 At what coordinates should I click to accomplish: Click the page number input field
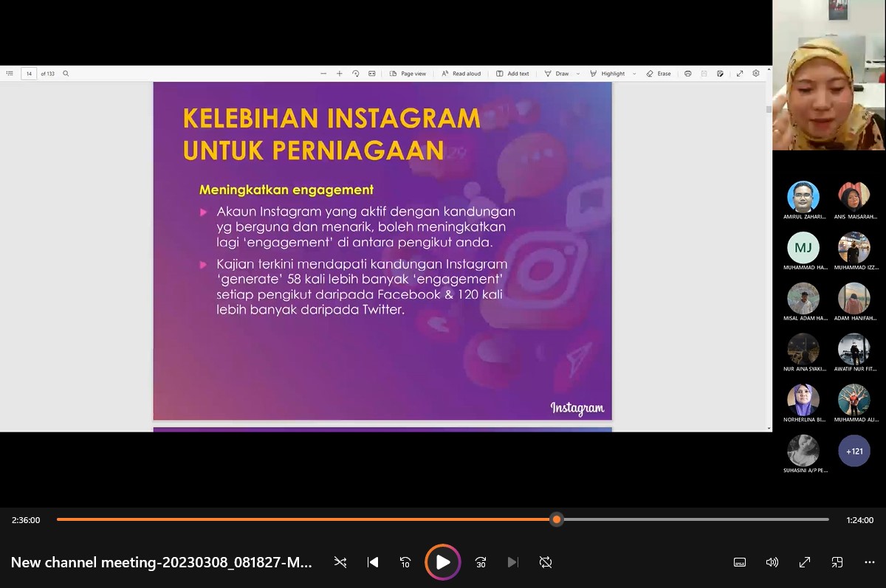pyautogui.click(x=29, y=74)
